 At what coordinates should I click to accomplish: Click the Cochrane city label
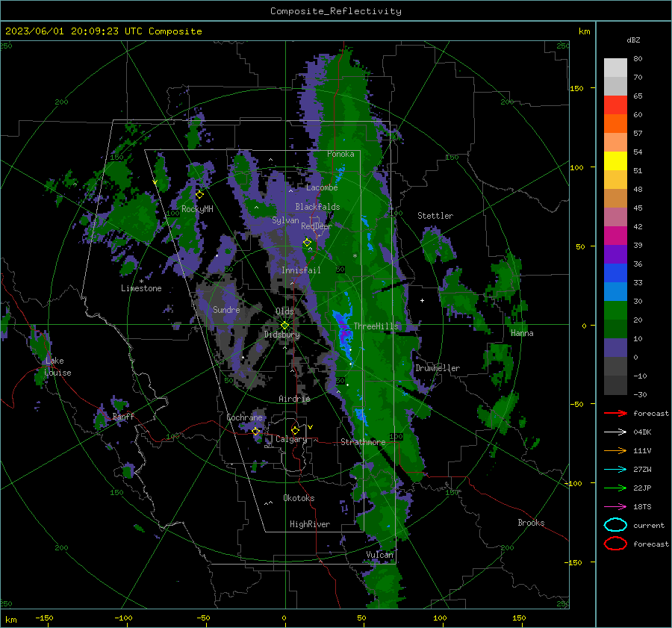point(244,417)
